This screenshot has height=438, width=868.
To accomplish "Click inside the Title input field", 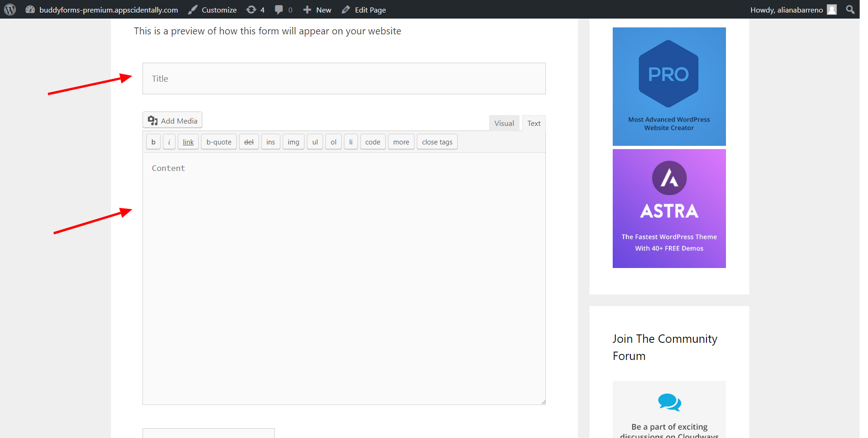I will 343,78.
